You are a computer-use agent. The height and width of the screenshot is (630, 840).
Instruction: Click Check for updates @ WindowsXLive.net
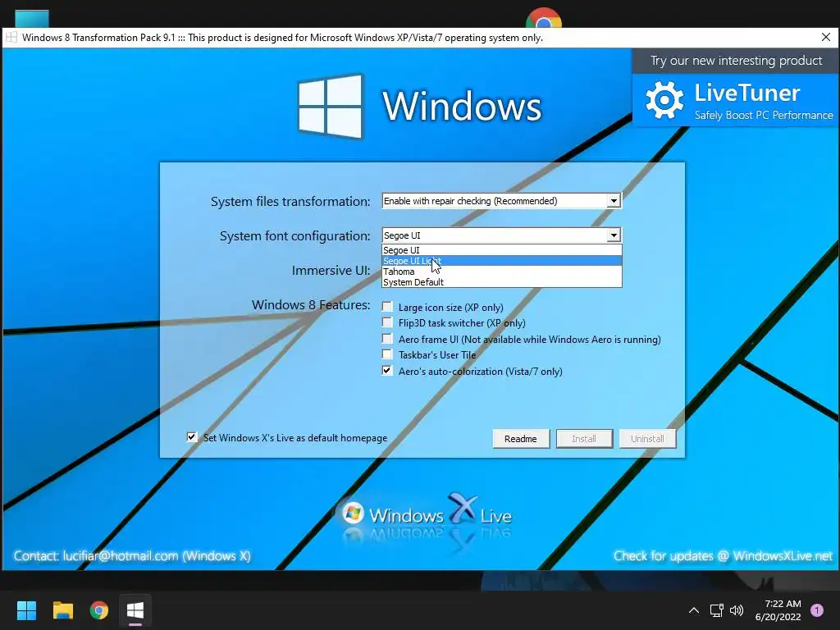723,556
